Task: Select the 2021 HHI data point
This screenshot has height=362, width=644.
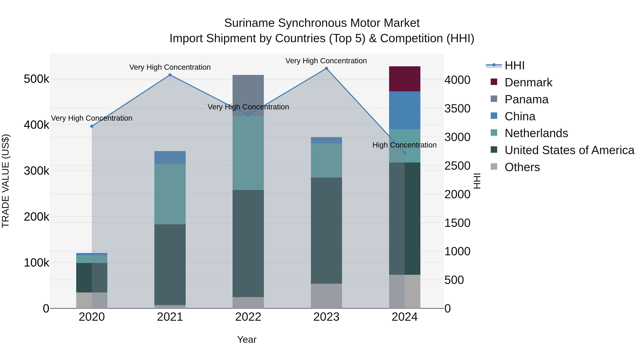Action: (x=170, y=75)
